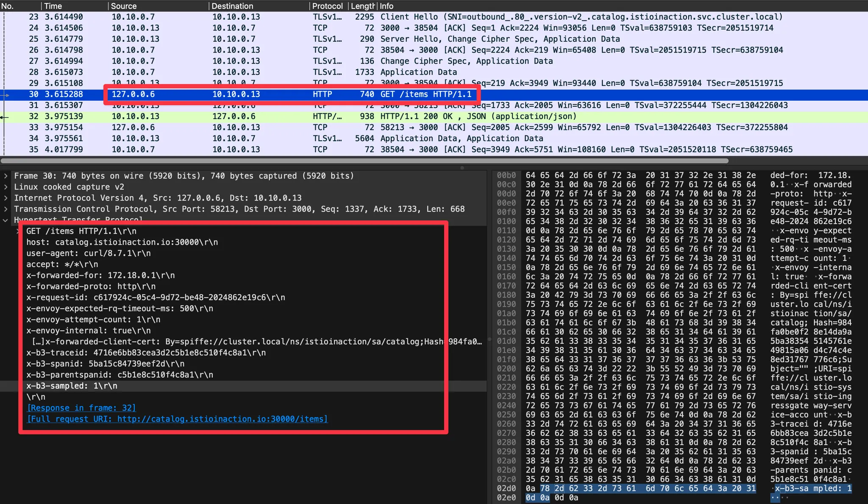The width and height of the screenshot is (868, 504).
Task: Click the Protocol column header
Action: (x=327, y=6)
